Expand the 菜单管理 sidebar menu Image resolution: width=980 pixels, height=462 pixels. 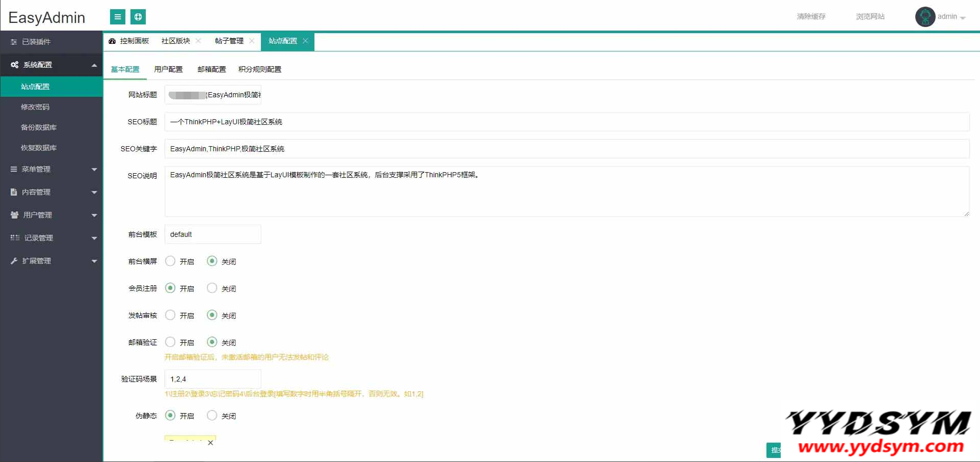tap(51, 169)
